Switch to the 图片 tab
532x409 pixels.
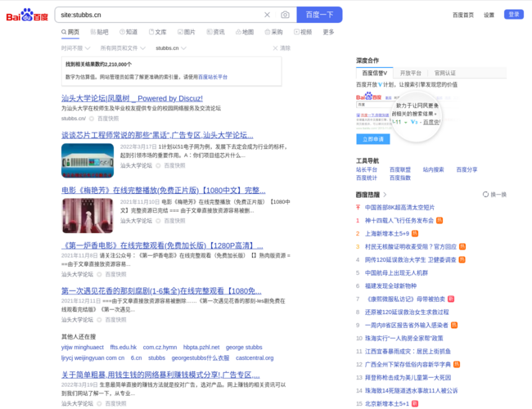click(187, 32)
